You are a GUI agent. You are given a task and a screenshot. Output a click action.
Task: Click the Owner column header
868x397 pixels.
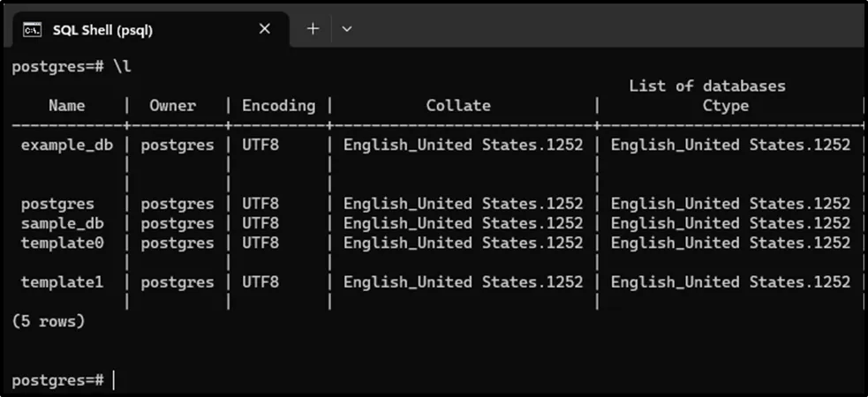[x=172, y=106]
